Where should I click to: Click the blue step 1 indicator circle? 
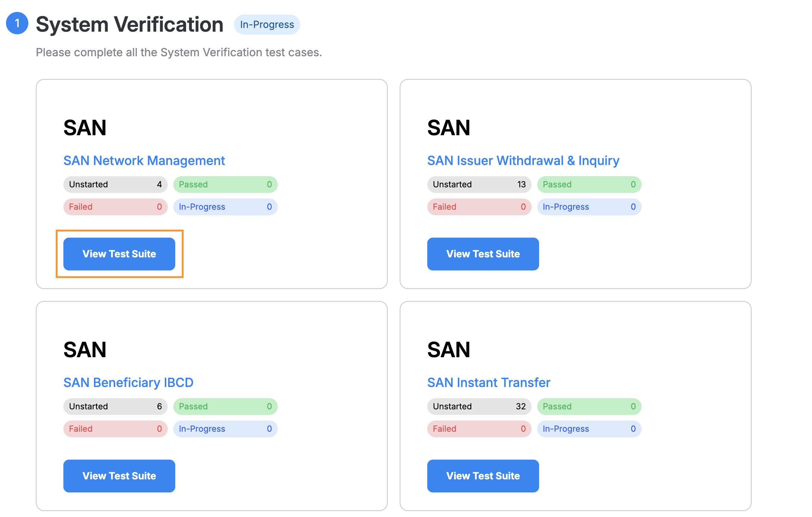tap(17, 24)
